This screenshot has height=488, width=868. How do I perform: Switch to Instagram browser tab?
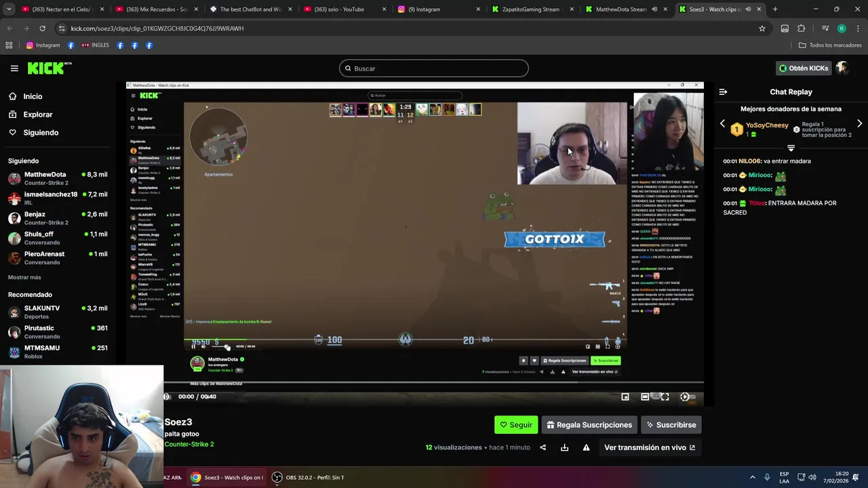[x=439, y=9]
